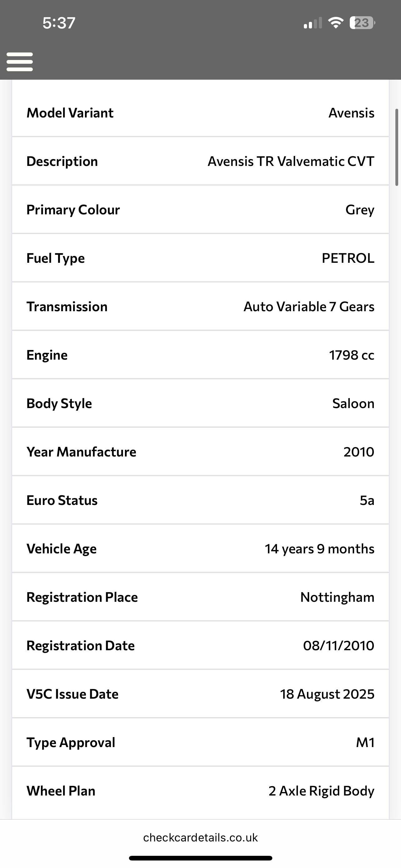
Task: Select the Avensis TR Valvematic CVT description
Action: pos(291,162)
